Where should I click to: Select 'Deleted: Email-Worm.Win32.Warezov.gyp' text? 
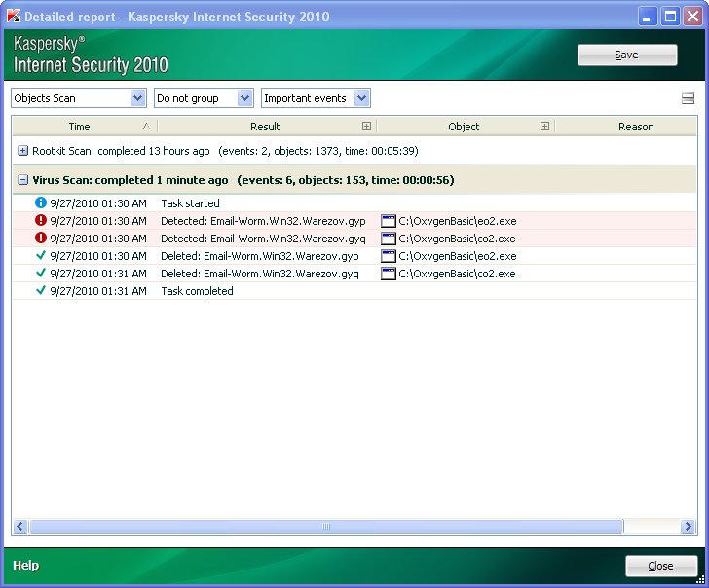click(x=260, y=256)
